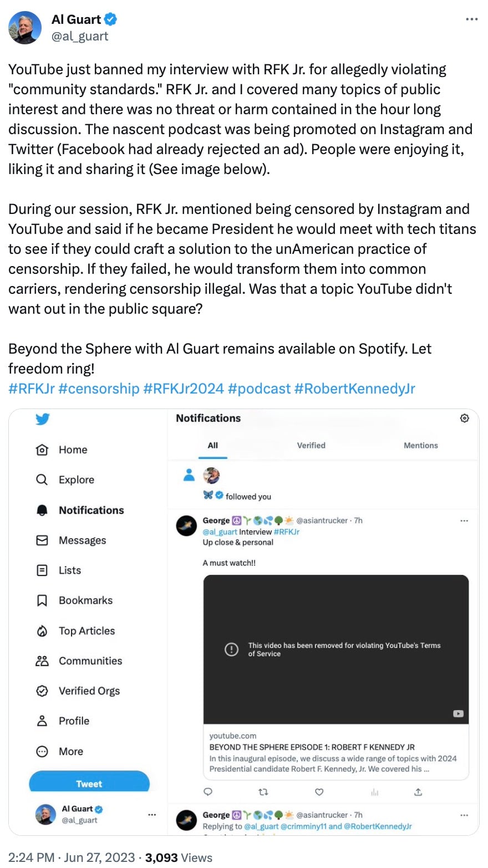Like George's tweet with the heart icon
The height and width of the screenshot is (868, 488).
319,792
